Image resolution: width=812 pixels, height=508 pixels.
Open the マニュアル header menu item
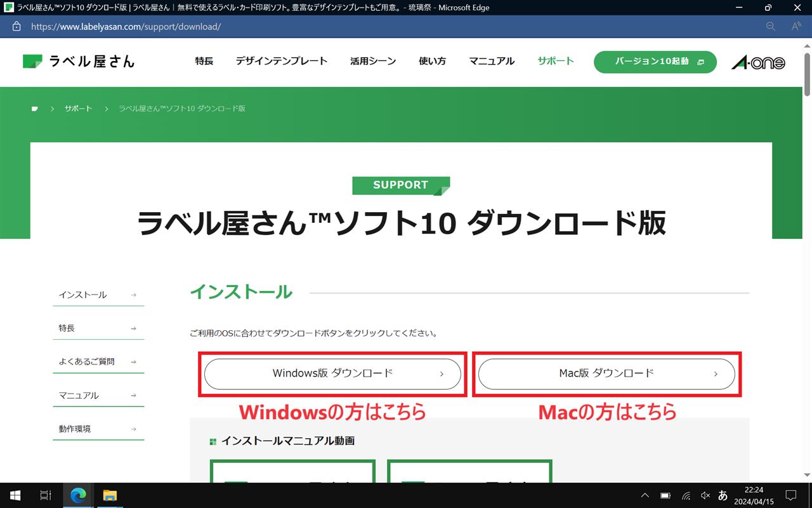(x=492, y=62)
